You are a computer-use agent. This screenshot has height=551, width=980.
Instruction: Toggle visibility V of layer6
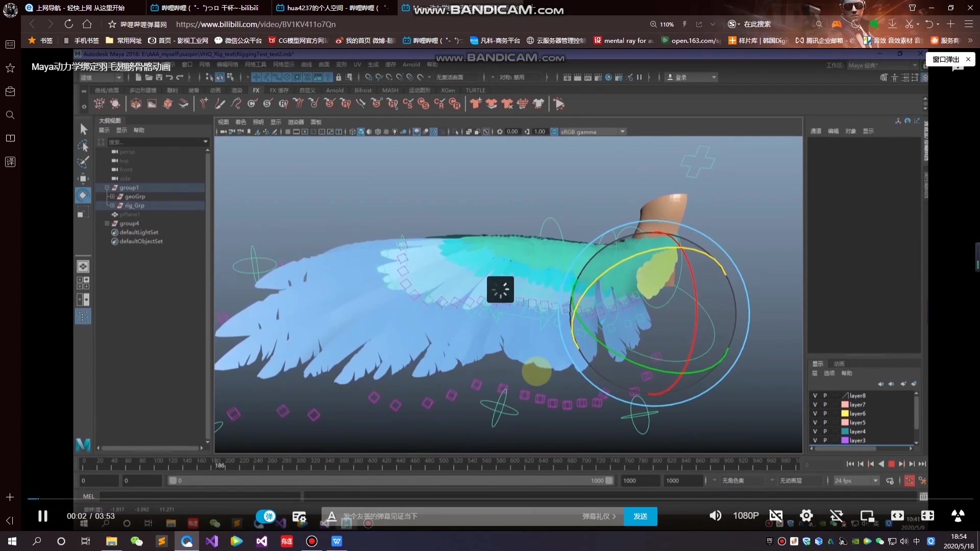(815, 414)
